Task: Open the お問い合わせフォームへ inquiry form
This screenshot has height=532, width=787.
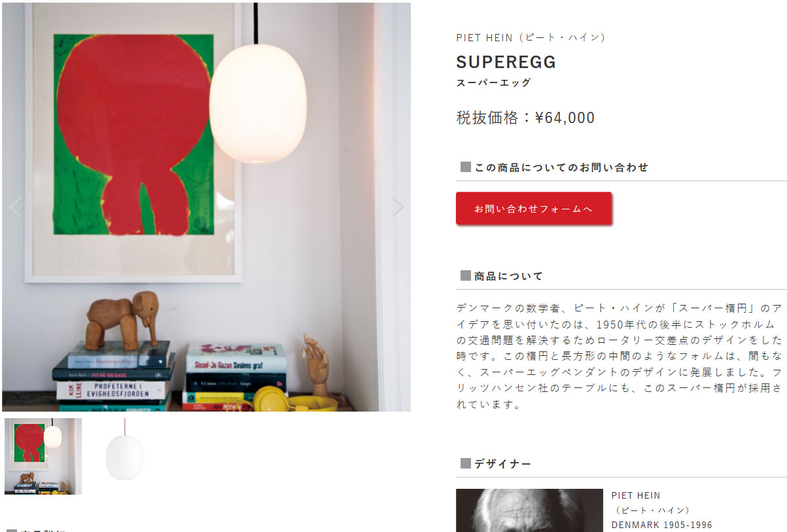Action: click(534, 209)
